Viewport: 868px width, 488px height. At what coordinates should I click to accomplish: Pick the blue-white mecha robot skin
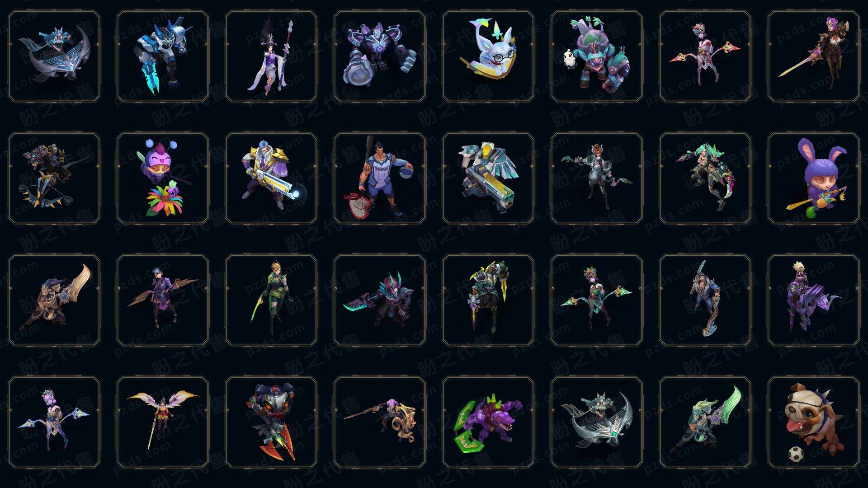coord(163,56)
